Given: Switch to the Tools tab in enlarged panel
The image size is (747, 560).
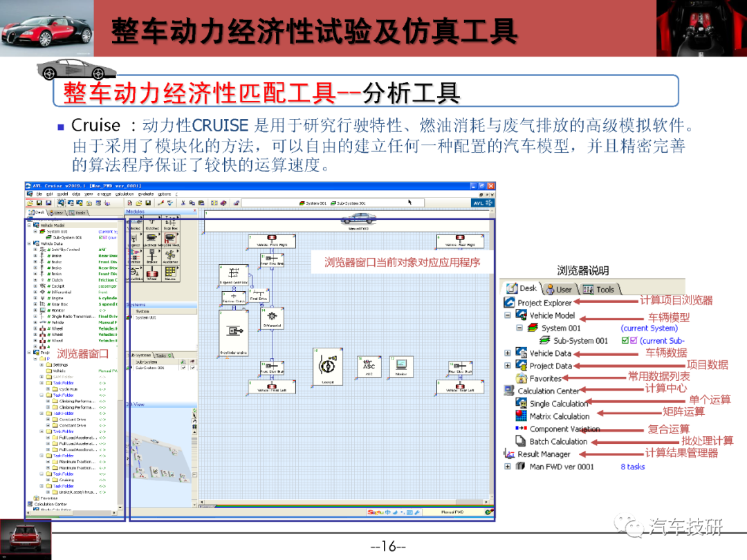Looking at the screenshot, I should coord(599,289).
